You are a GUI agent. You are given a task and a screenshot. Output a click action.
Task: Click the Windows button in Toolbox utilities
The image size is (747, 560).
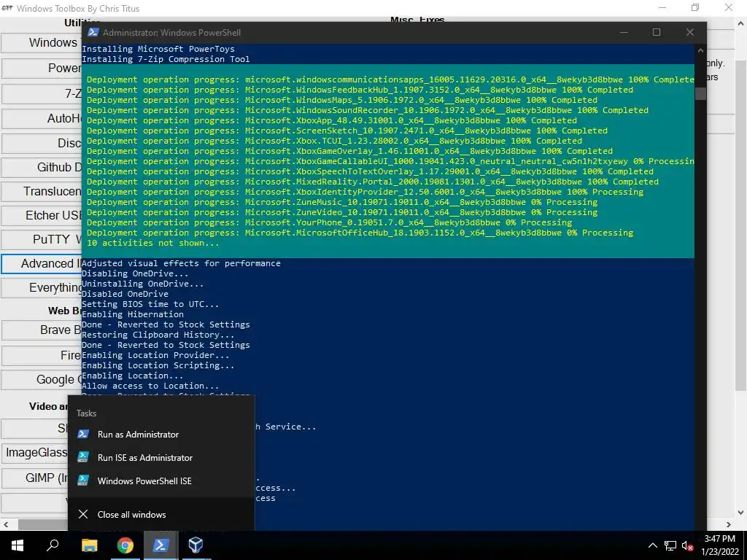pos(42,43)
